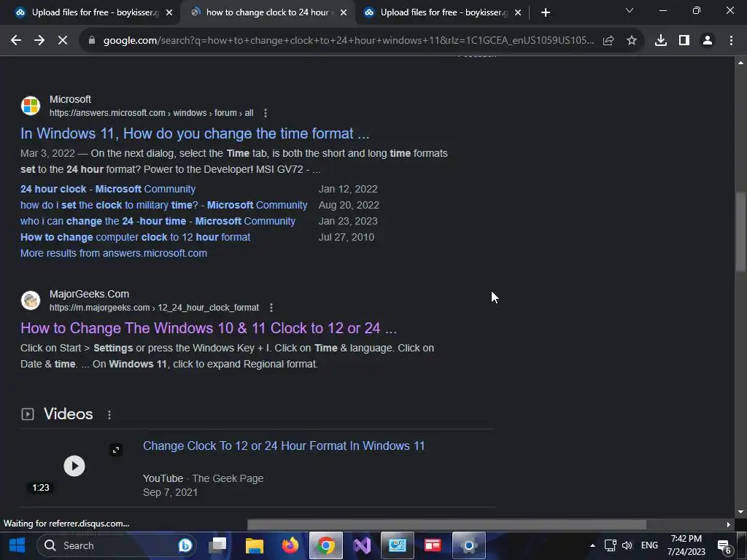The width and height of the screenshot is (747, 560).
Task: Open 'who i can change the 24 -hour time' link
Action: click(158, 222)
